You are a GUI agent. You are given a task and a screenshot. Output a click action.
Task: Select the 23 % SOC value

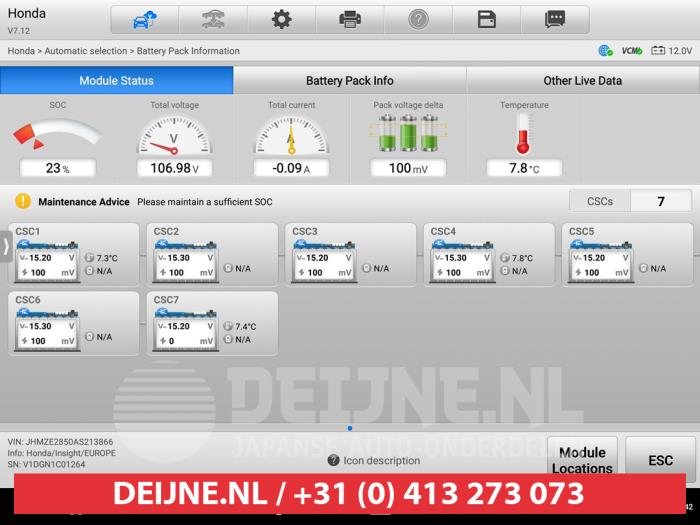[58, 168]
